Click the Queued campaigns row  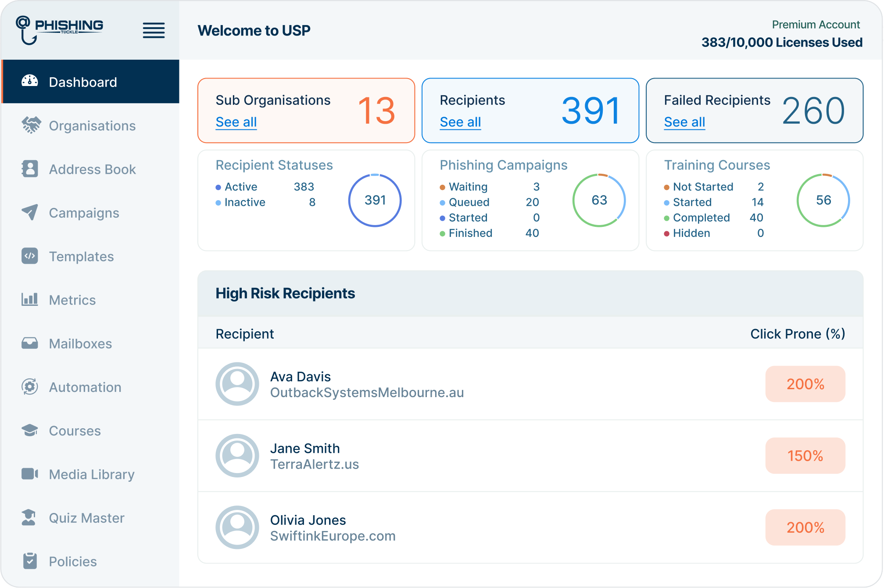click(x=490, y=202)
